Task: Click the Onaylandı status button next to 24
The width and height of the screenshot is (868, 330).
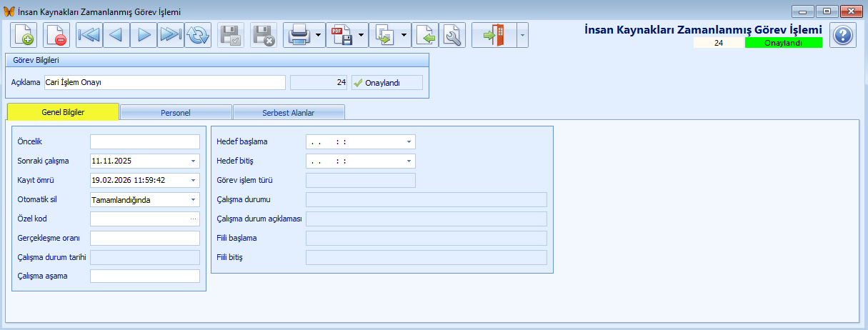Action: (x=386, y=82)
